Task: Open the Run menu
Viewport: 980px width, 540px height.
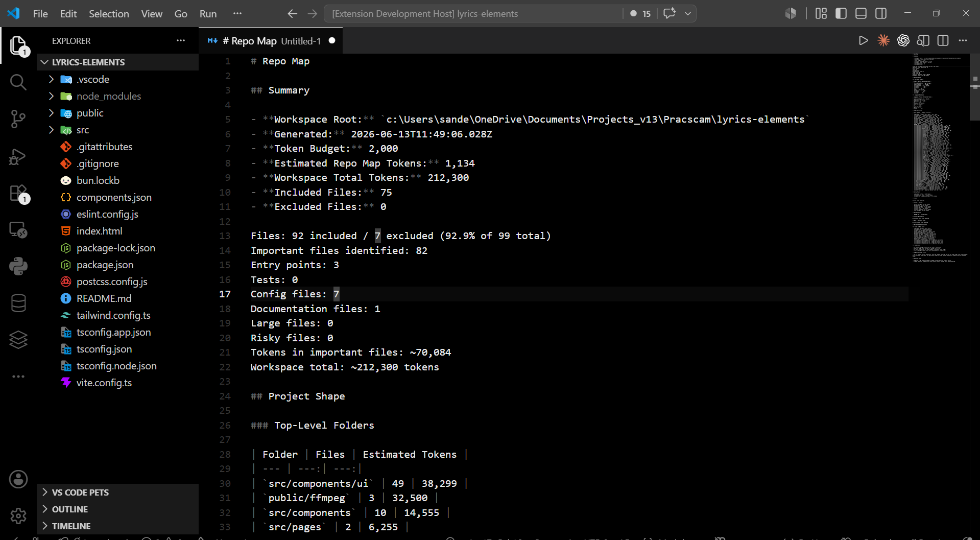Action: tap(208, 14)
